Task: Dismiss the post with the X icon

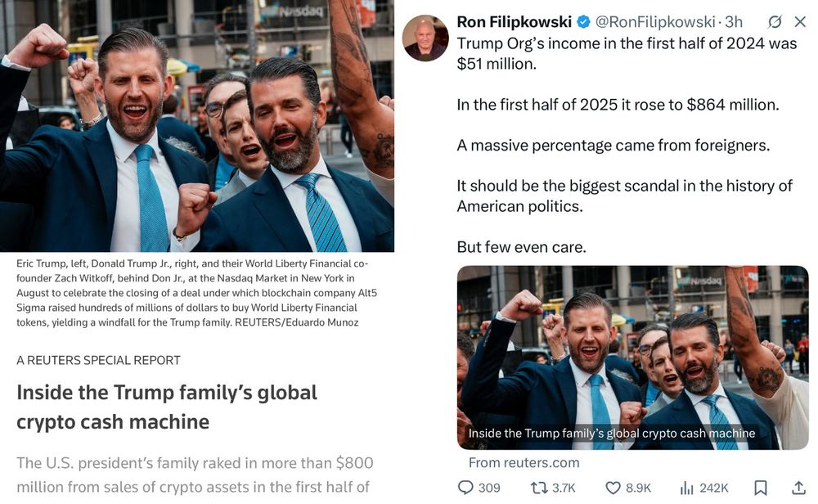Action: [799, 22]
